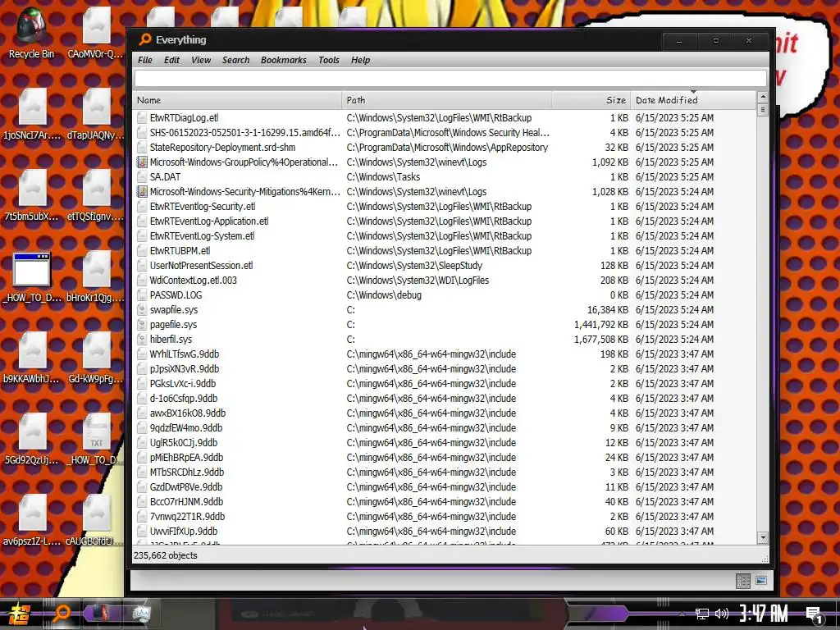
Task: Select the EtwRTDiagLog.etl result
Action: click(445, 118)
